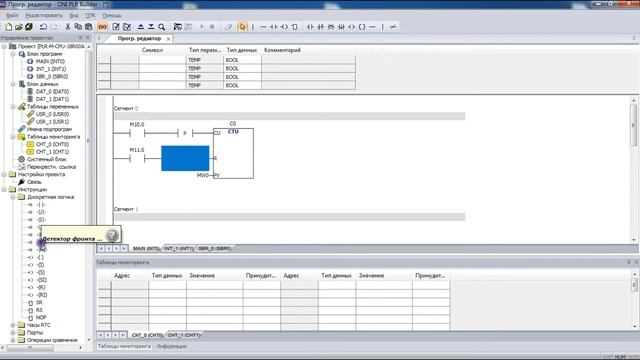
Task: Open Связь settings item
Action: pyautogui.click(x=34, y=182)
